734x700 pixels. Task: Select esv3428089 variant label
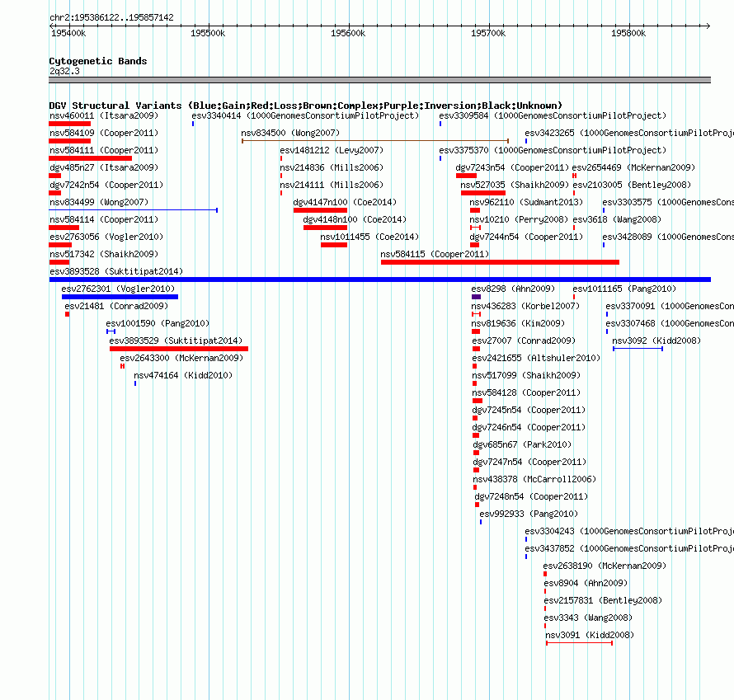pos(668,237)
